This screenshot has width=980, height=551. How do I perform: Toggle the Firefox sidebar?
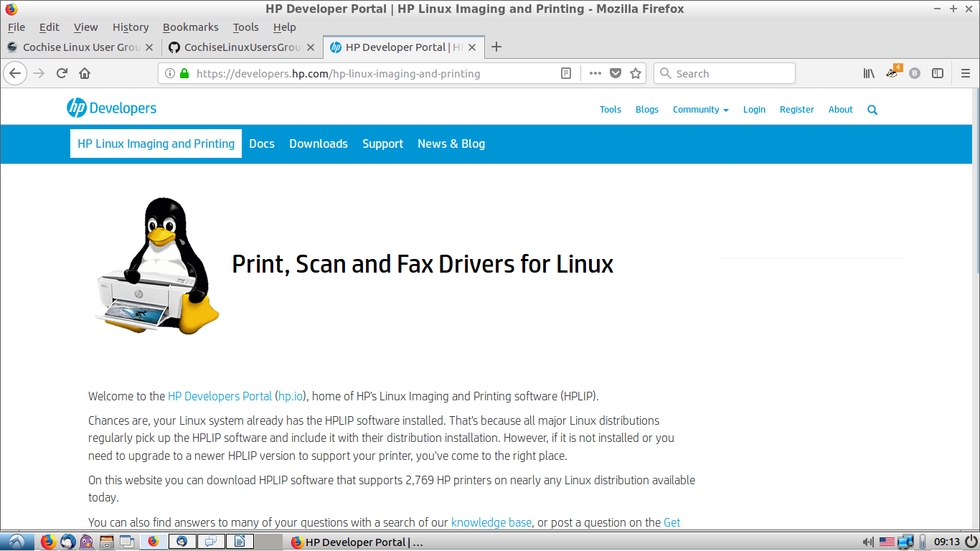pyautogui.click(x=938, y=73)
